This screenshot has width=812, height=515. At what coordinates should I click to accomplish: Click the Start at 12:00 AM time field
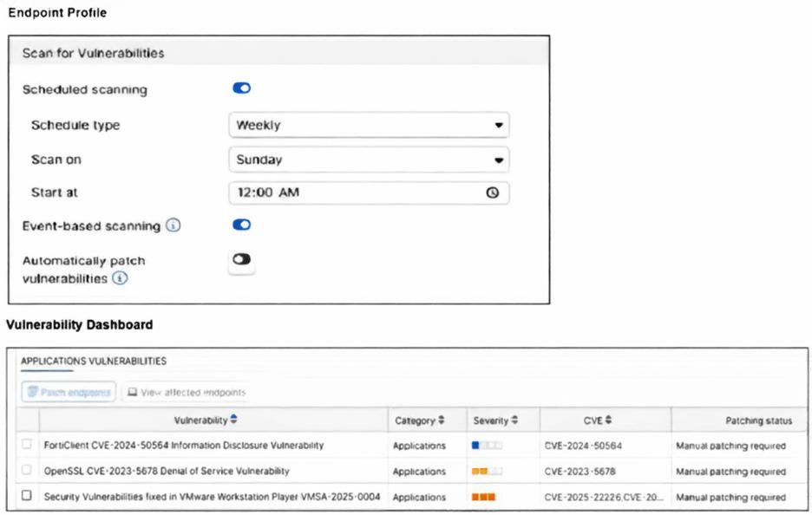coord(356,193)
